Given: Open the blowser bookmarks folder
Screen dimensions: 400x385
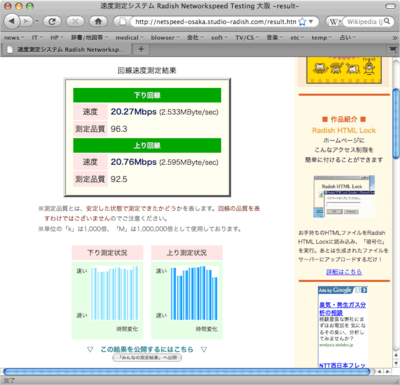Looking at the screenshot, I should tap(165, 38).
